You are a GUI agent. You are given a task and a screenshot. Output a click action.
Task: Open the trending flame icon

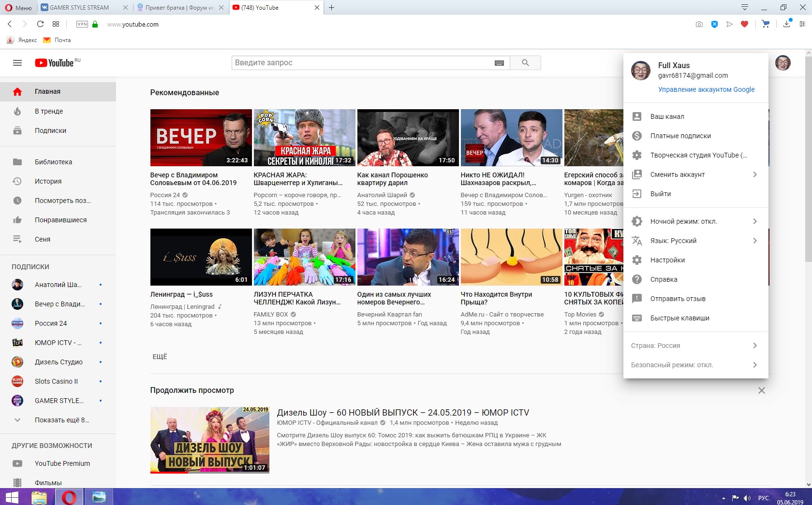click(17, 111)
